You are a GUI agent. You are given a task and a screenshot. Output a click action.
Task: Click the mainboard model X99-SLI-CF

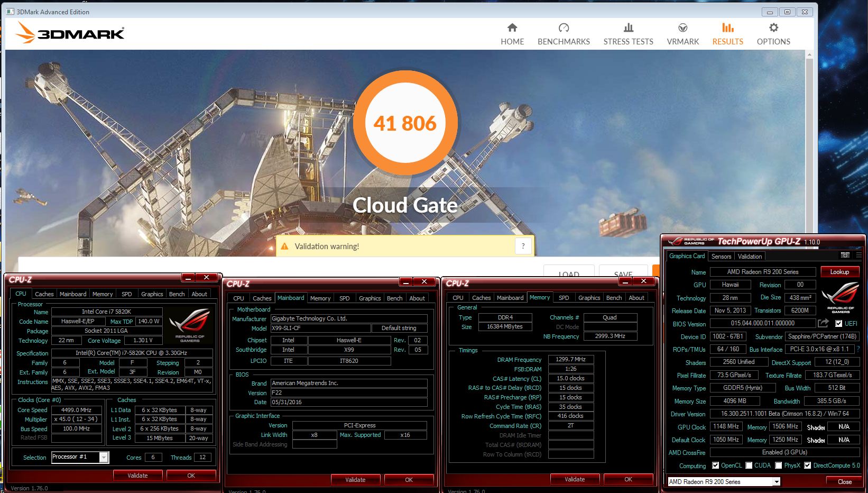coord(321,328)
